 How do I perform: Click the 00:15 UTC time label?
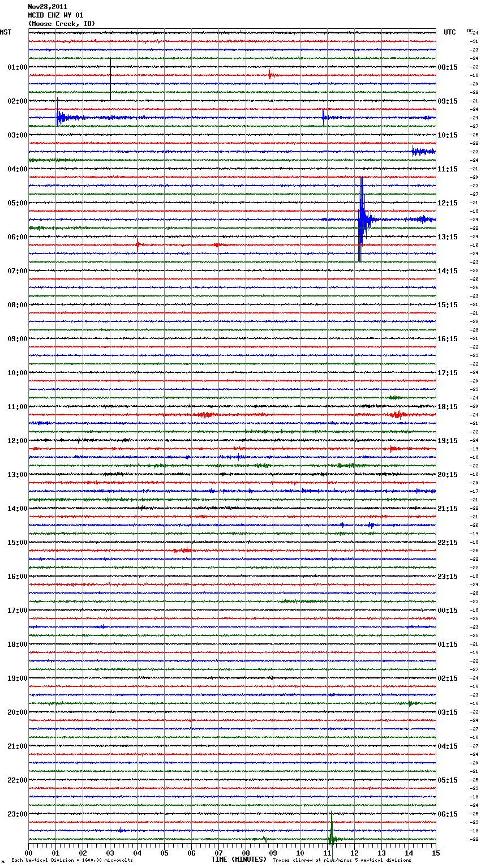pos(448,611)
